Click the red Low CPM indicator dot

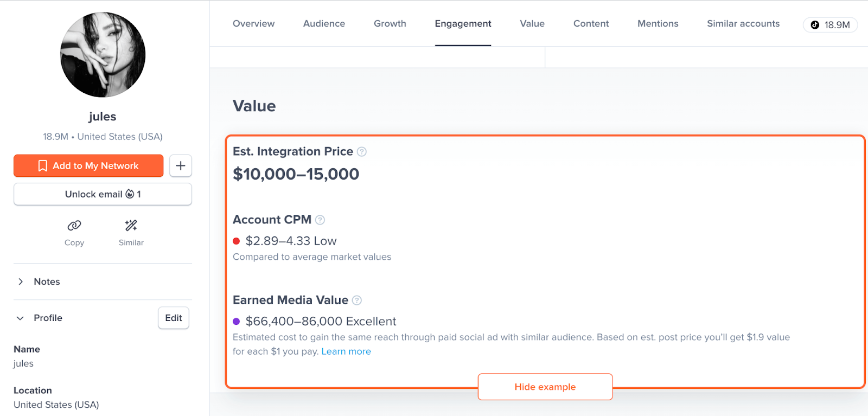click(x=237, y=241)
